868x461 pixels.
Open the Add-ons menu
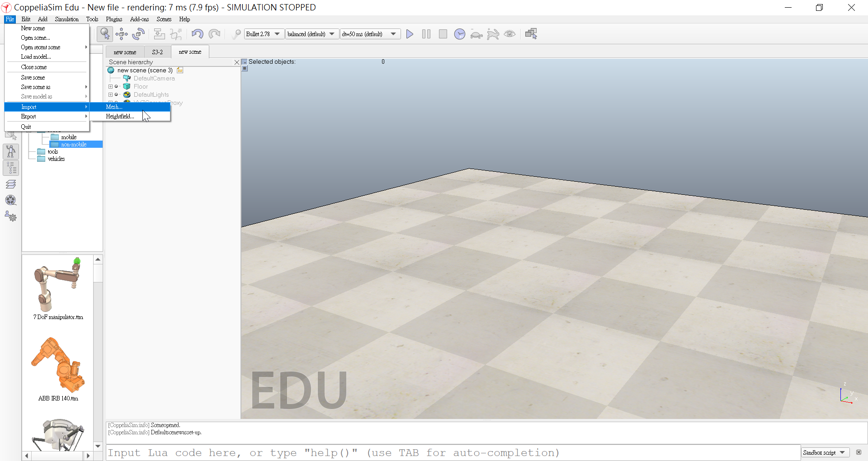tap(139, 19)
